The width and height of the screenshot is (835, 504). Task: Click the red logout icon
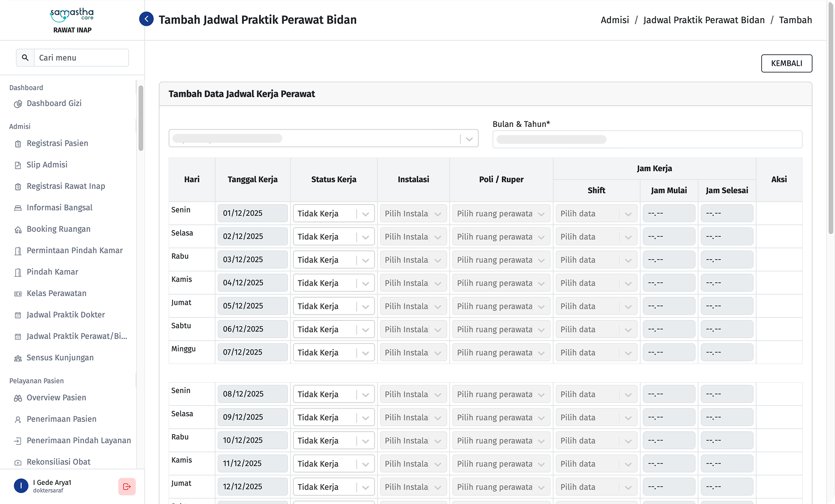click(x=127, y=486)
